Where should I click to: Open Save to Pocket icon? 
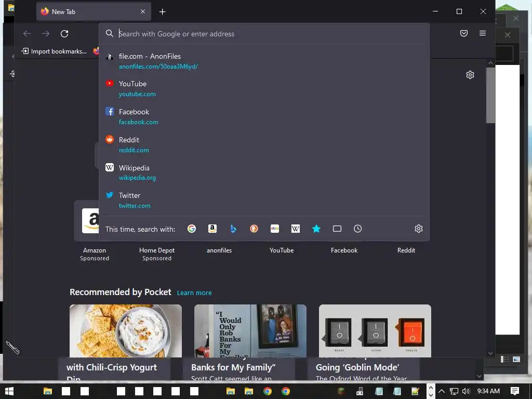(464, 33)
